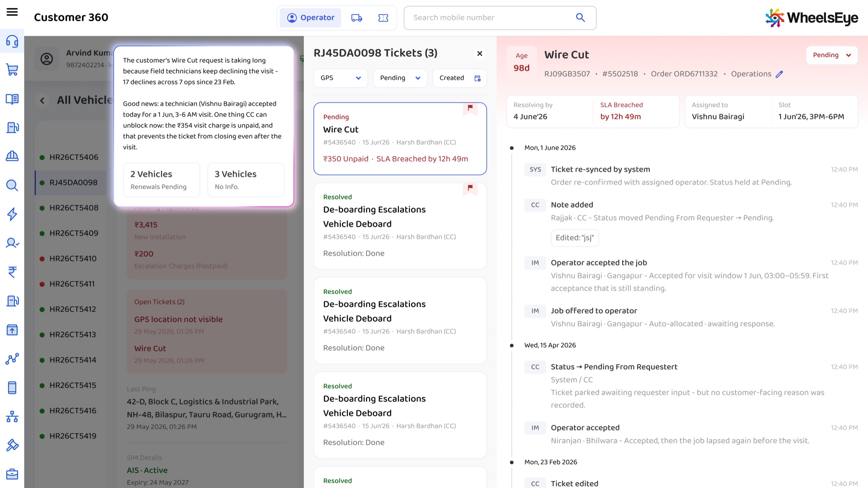Open the GPS location not visible ticket
This screenshot has height=488, width=868.
pos(178,320)
